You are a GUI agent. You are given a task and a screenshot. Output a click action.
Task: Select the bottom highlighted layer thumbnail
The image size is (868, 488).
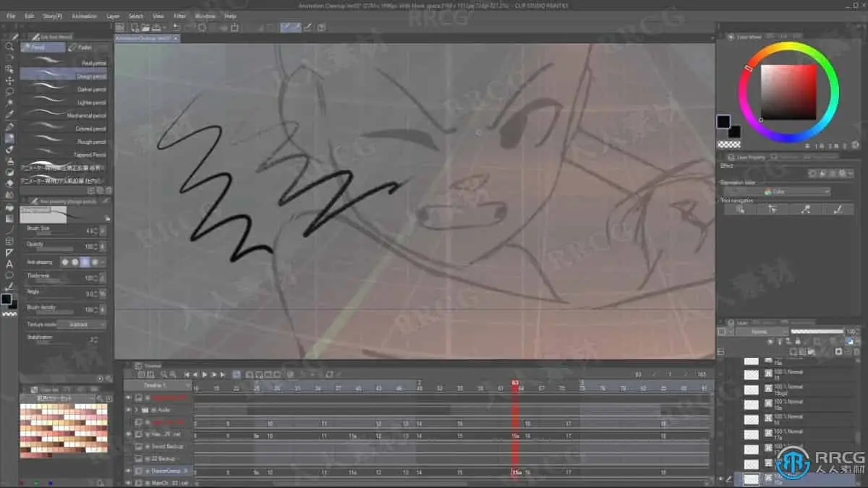pos(752,479)
